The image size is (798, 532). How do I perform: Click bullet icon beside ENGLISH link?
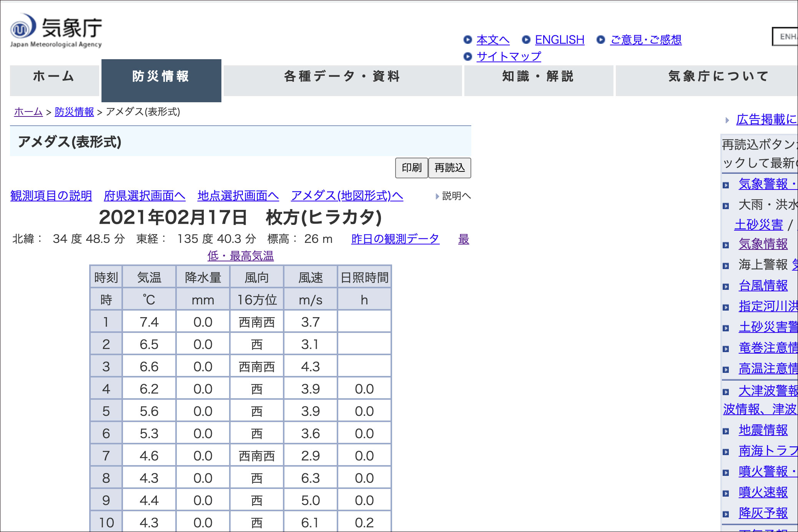click(526, 40)
